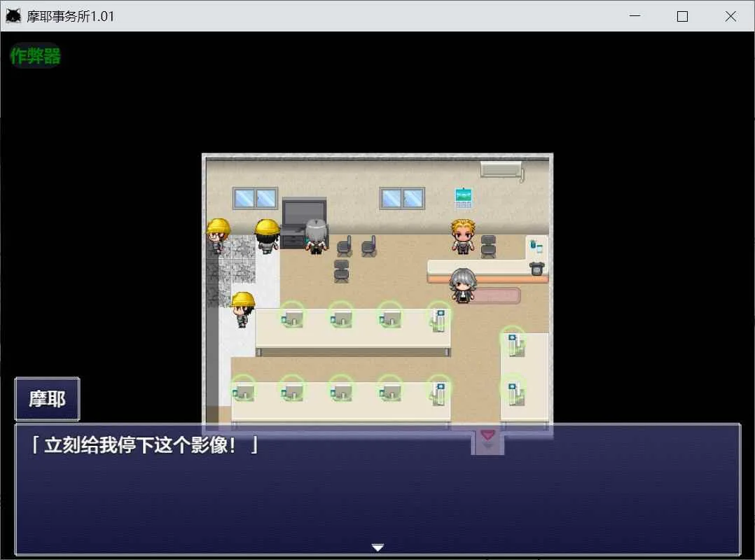Click the gray-haired character at the computer
755x560 pixels.
tap(317, 236)
